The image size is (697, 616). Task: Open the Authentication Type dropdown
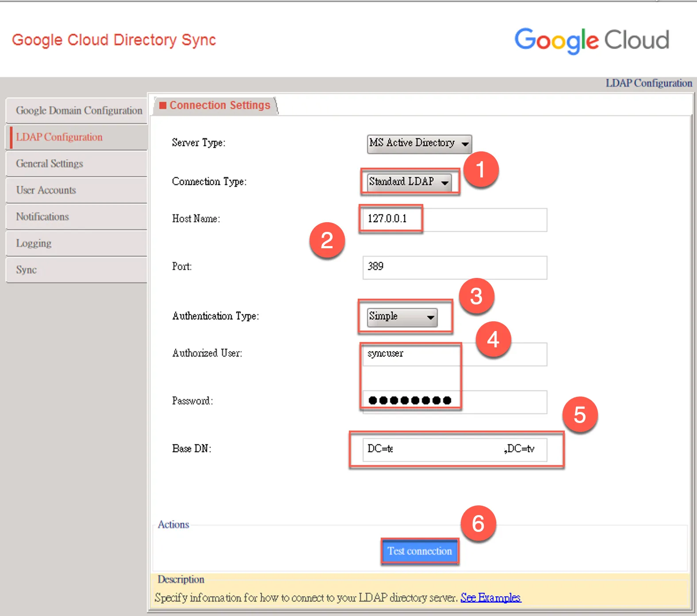pos(402,317)
